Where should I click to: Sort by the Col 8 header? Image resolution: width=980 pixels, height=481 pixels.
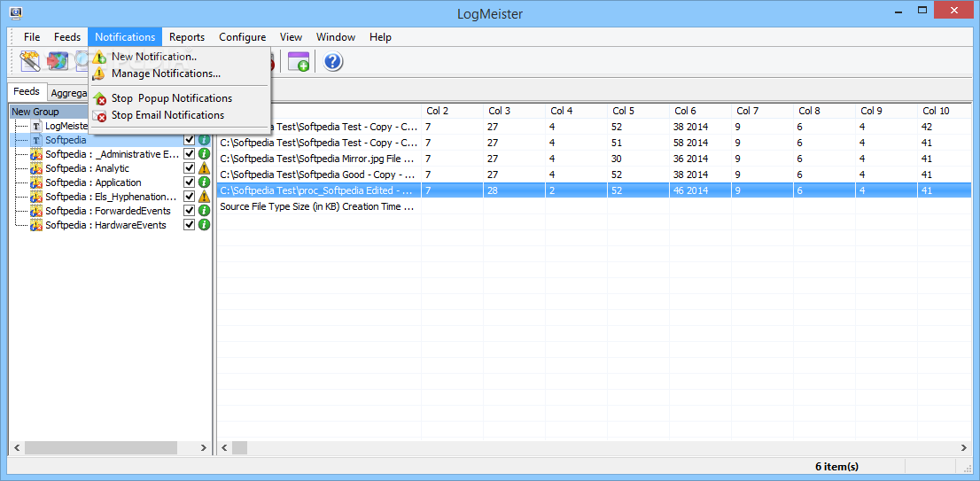(824, 111)
